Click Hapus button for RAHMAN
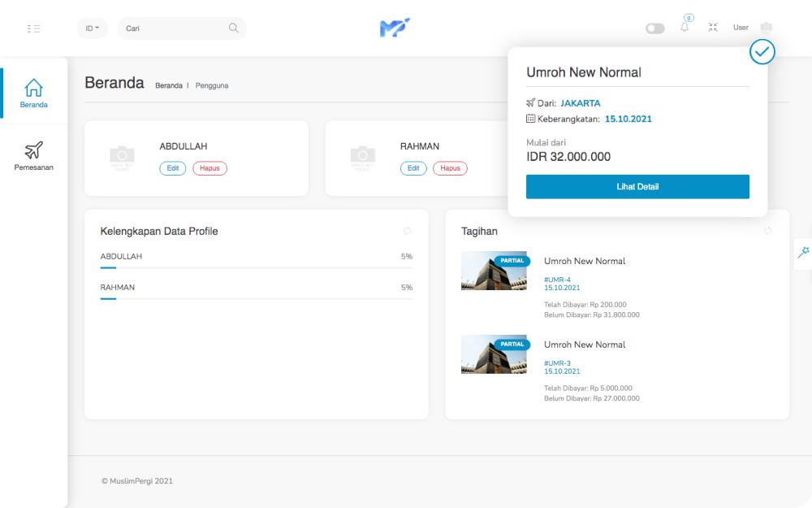 pos(450,168)
